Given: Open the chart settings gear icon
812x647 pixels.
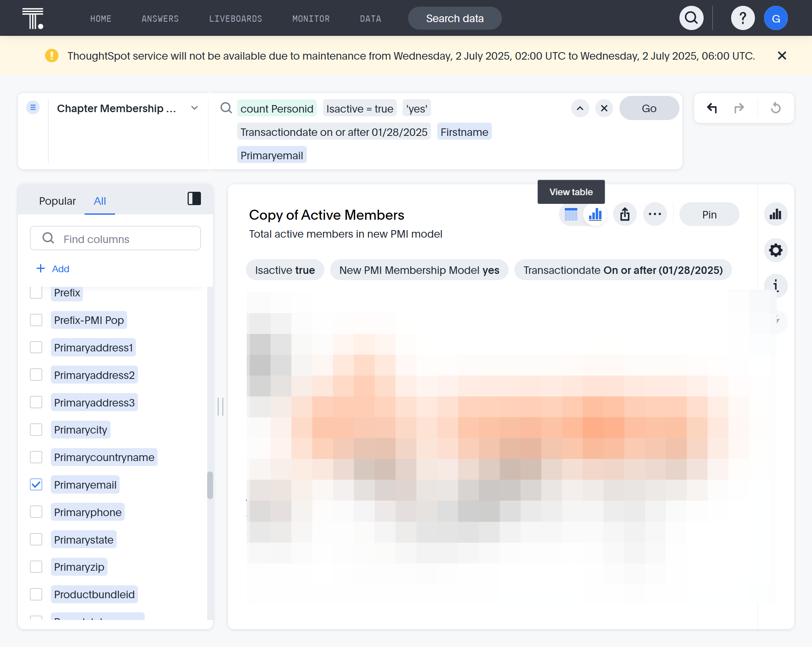Looking at the screenshot, I should coord(775,250).
